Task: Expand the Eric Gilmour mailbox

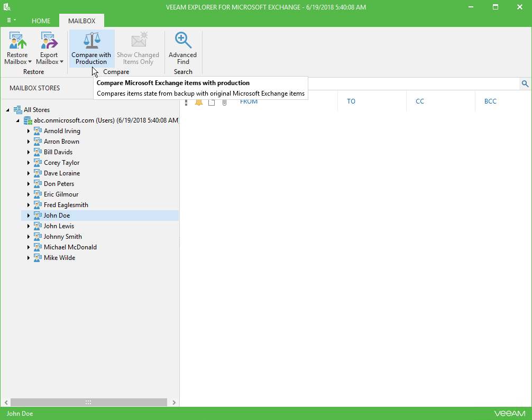Action: coord(29,194)
